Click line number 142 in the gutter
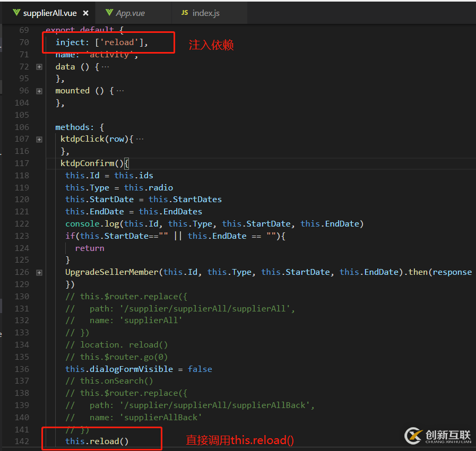Viewport: 476px width, 451px height. click(22, 441)
